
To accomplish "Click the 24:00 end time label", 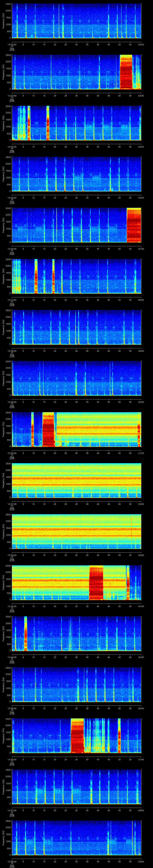I will (141, 96).
